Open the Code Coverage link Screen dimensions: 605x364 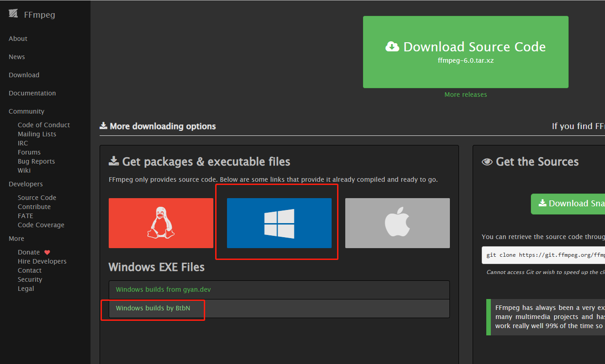(x=41, y=225)
